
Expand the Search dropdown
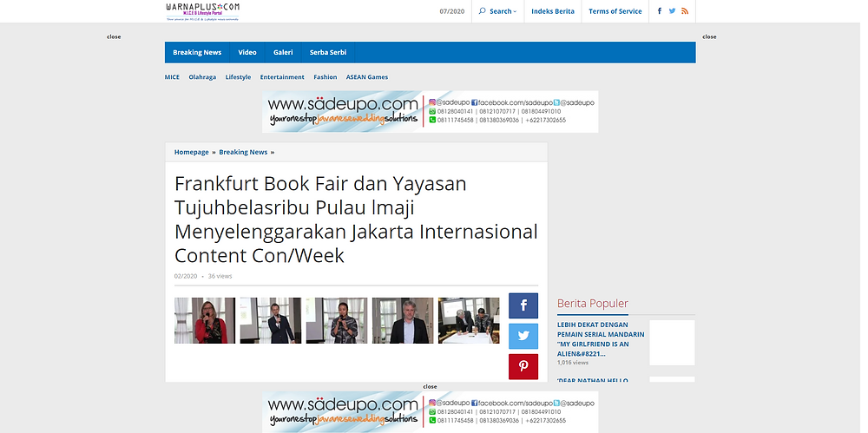(503, 11)
